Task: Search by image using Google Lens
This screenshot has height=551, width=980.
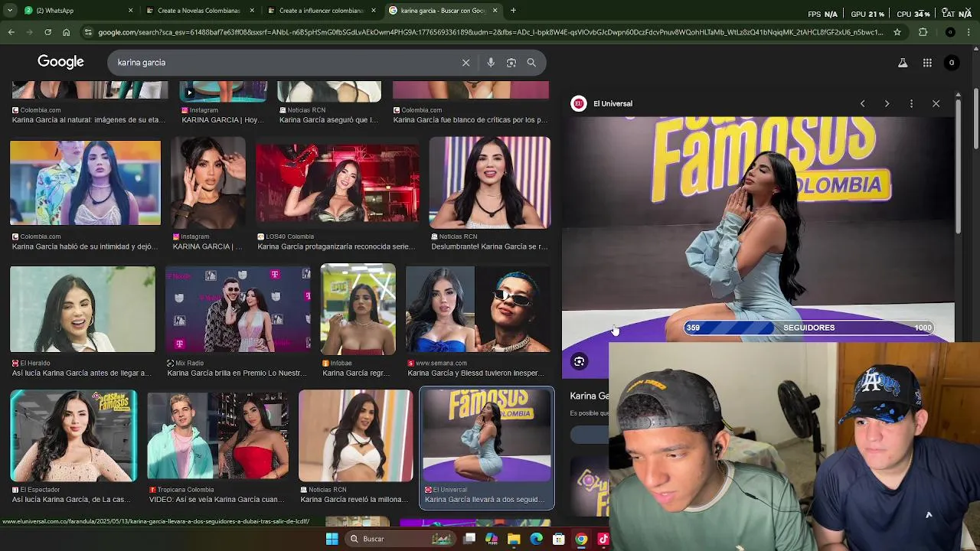Action: (511, 63)
